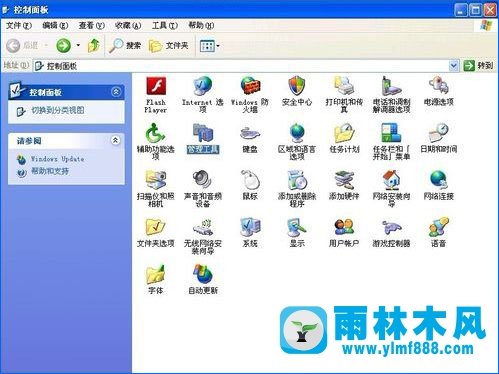The image size is (499, 374).
Task: Open 无线网络安装向导 icon
Action: [x=203, y=236]
